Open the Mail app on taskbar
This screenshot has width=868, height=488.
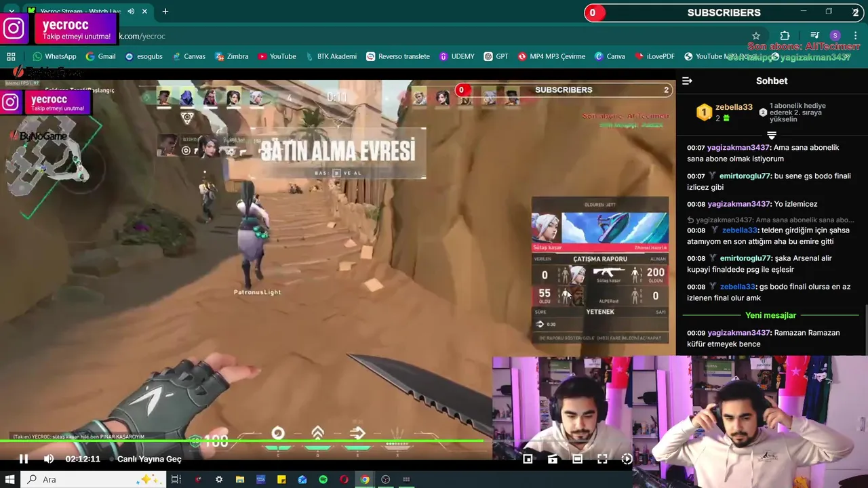(x=302, y=479)
